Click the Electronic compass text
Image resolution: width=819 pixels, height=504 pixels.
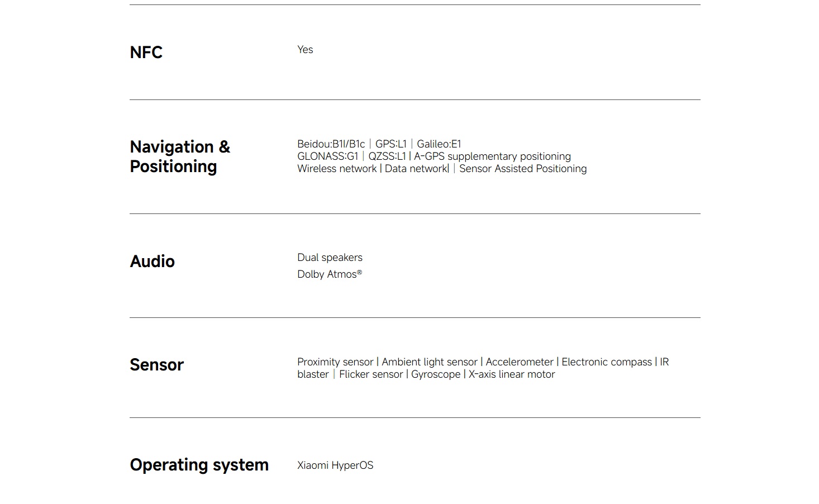pyautogui.click(x=607, y=362)
